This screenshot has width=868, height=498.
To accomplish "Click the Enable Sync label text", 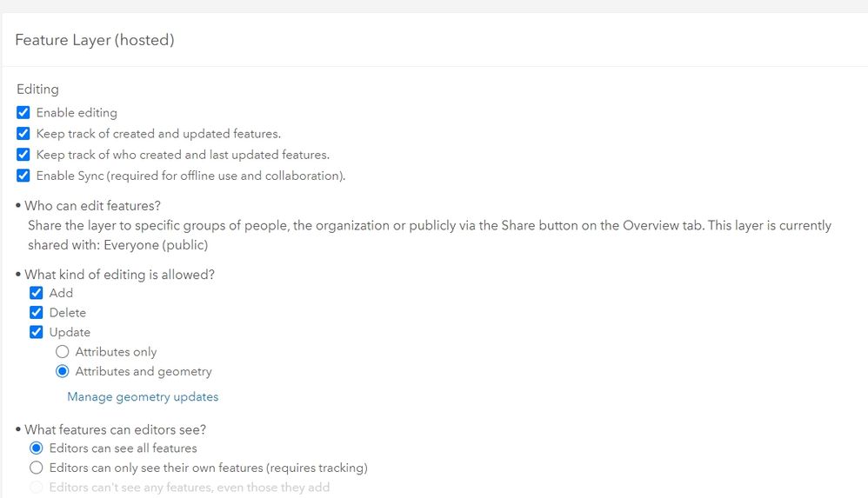I will (190, 176).
